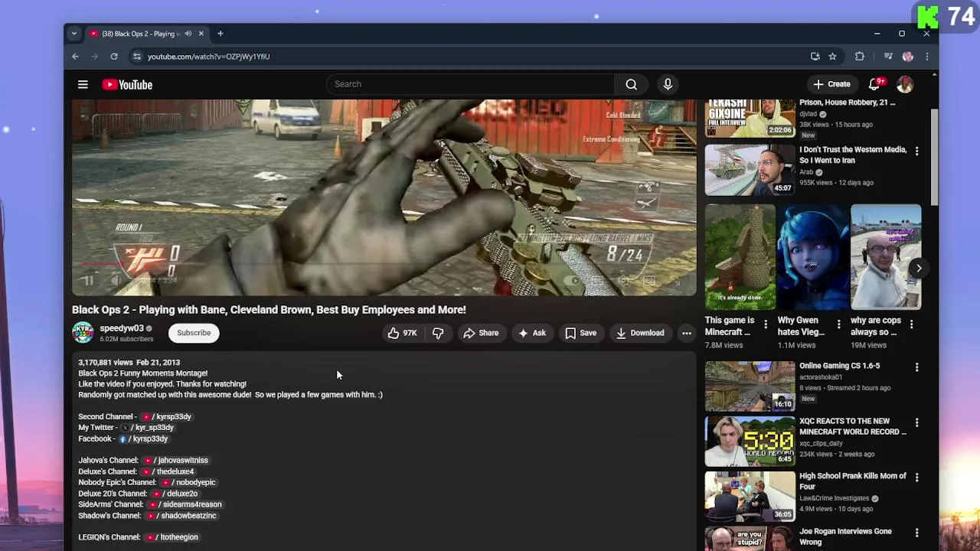980x551 pixels.
Task: Mute the tab via speaker icon
Action: (188, 34)
